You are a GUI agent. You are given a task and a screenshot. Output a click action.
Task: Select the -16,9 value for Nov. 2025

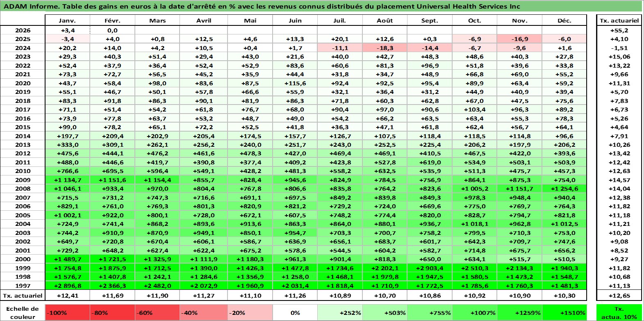tap(519, 39)
